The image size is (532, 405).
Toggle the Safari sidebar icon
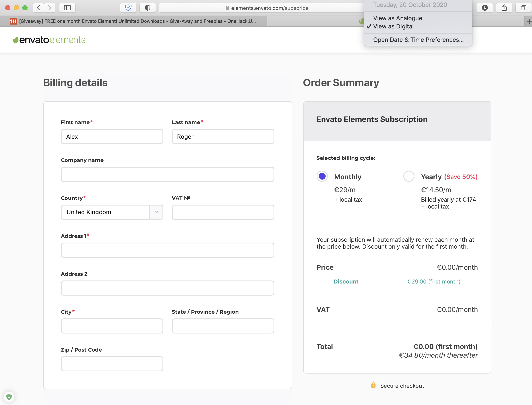(67, 8)
